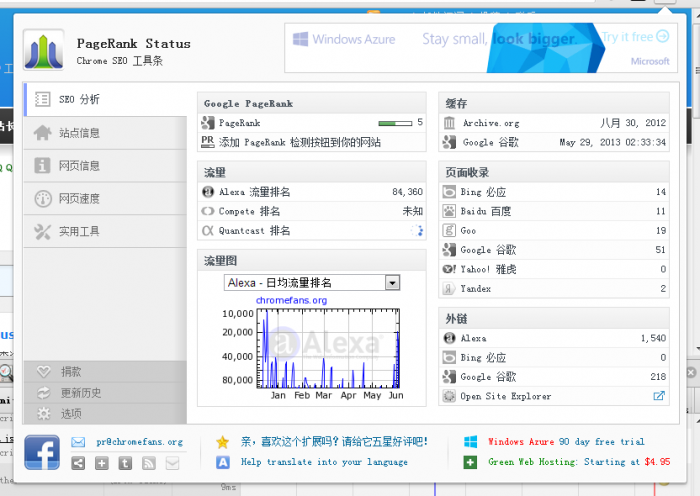Click the PR badge icon
Viewport: 700px width, 496px height.
208,142
